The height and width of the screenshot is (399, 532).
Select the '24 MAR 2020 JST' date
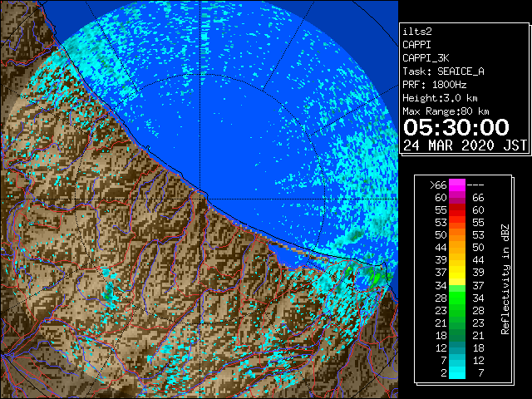click(465, 145)
